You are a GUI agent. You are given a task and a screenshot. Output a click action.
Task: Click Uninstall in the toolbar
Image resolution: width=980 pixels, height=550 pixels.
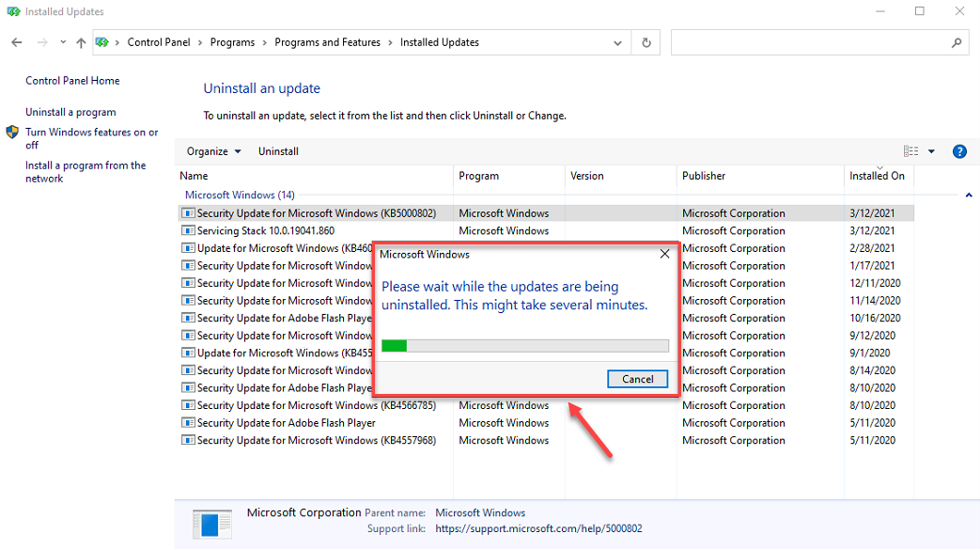(x=278, y=151)
